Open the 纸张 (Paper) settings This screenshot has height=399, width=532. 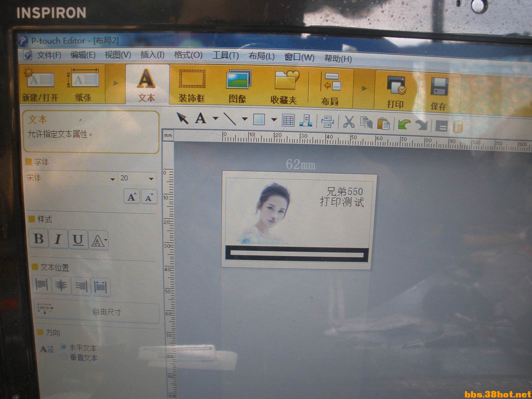click(x=83, y=85)
